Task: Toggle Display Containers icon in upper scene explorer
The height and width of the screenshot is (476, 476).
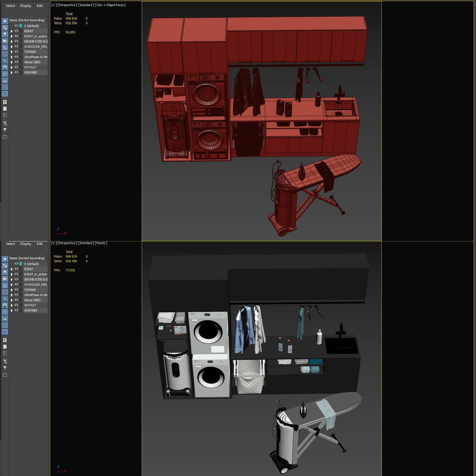Action: click(x=5, y=80)
